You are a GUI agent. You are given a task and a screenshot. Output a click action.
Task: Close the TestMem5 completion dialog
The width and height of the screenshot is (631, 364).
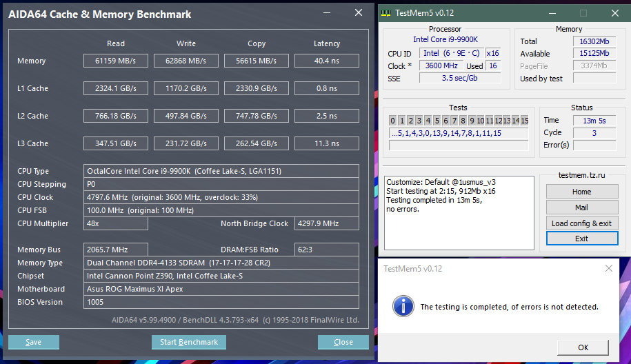tap(609, 268)
